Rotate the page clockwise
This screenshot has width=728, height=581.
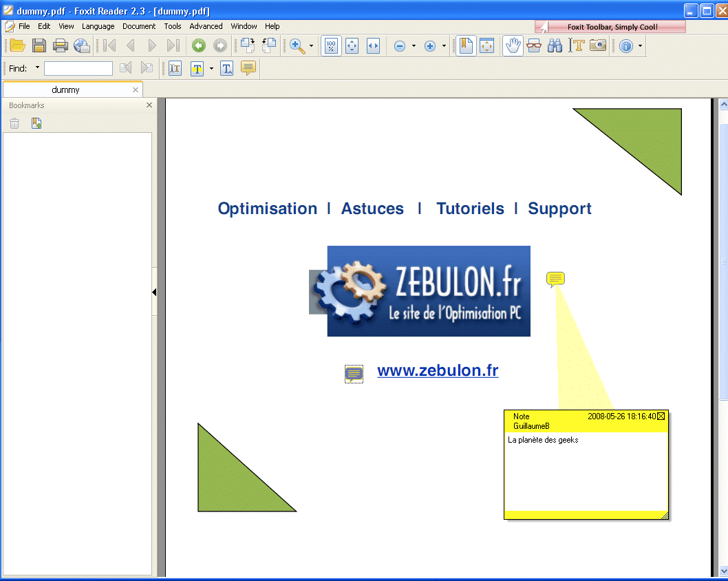(248, 45)
